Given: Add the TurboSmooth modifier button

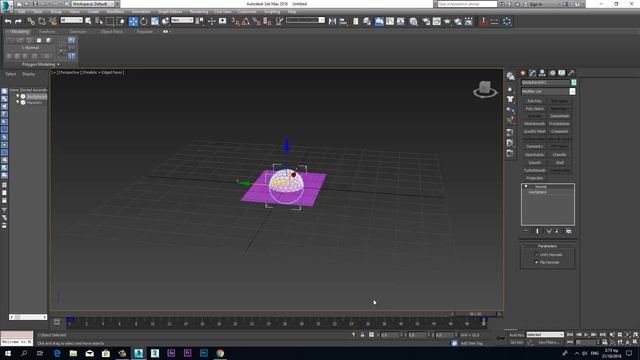Looking at the screenshot, I should (534, 170).
